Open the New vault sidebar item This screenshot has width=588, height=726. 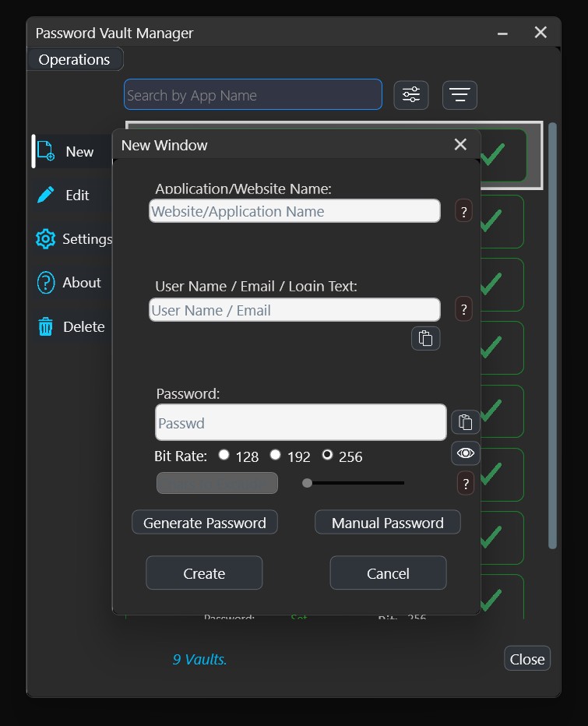pyautogui.click(x=72, y=151)
